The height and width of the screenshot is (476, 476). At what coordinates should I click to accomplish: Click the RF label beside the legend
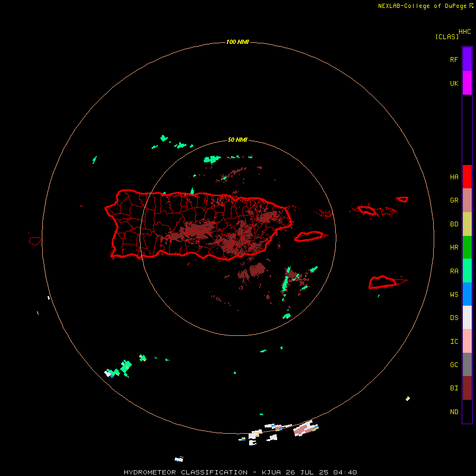coord(454,59)
